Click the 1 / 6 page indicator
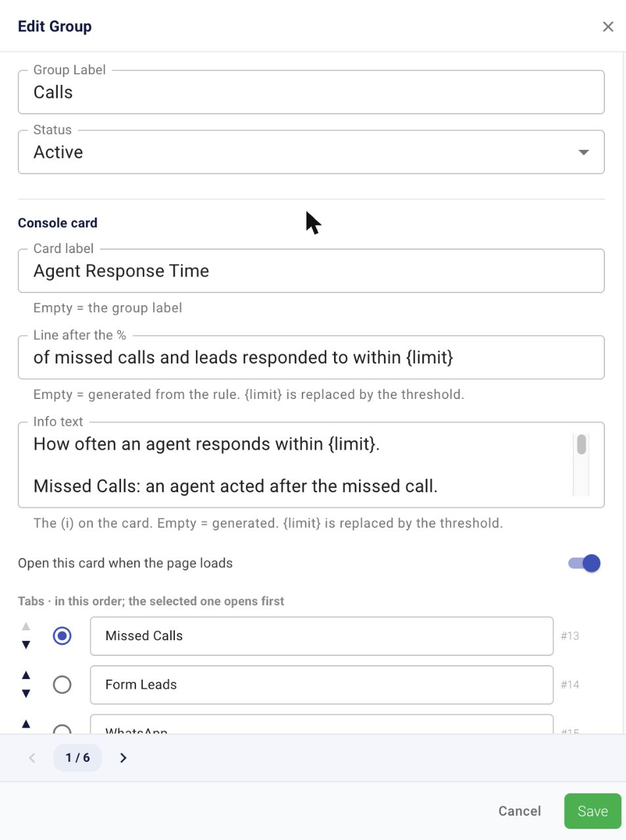626x840 pixels. 78,758
